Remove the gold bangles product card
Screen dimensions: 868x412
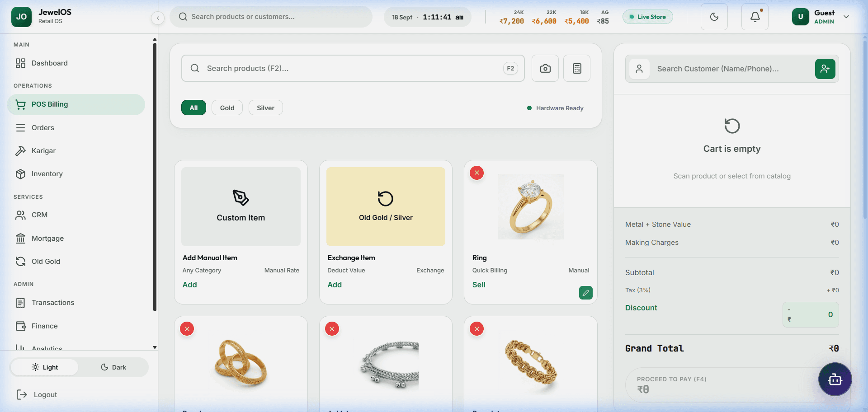187,329
